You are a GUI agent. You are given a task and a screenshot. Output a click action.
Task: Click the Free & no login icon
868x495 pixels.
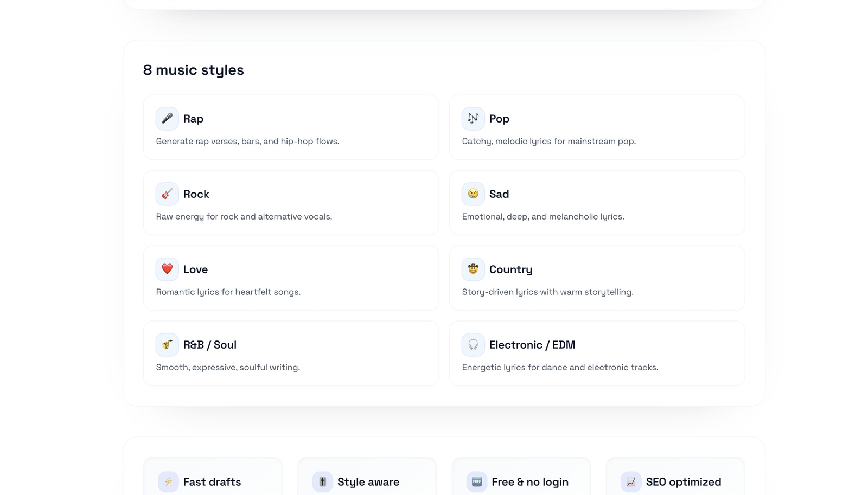tap(476, 481)
